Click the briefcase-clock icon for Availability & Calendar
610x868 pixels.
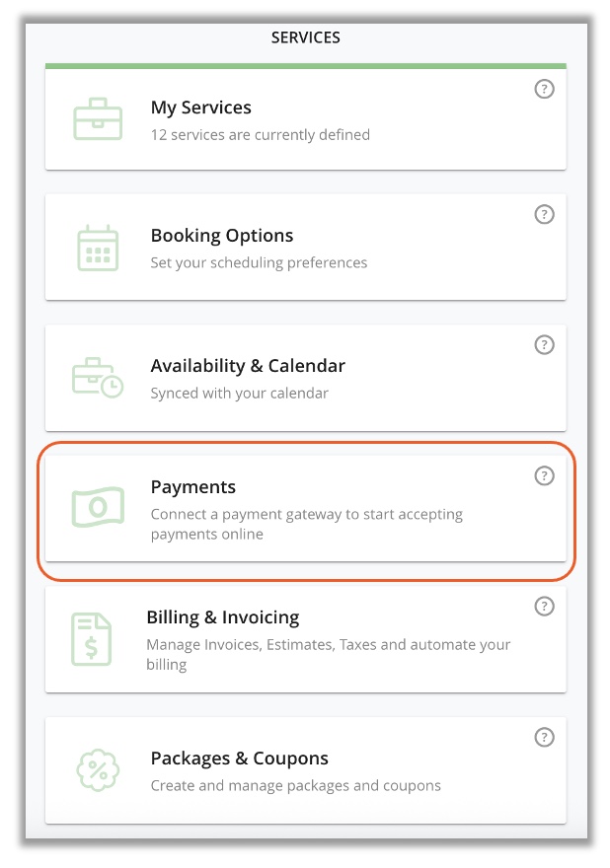98,378
